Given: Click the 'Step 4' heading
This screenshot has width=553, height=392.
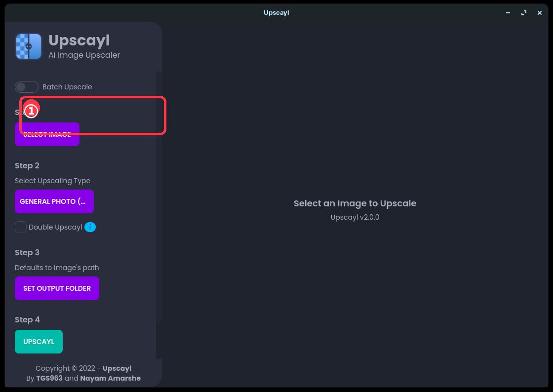Looking at the screenshot, I should click(27, 320).
